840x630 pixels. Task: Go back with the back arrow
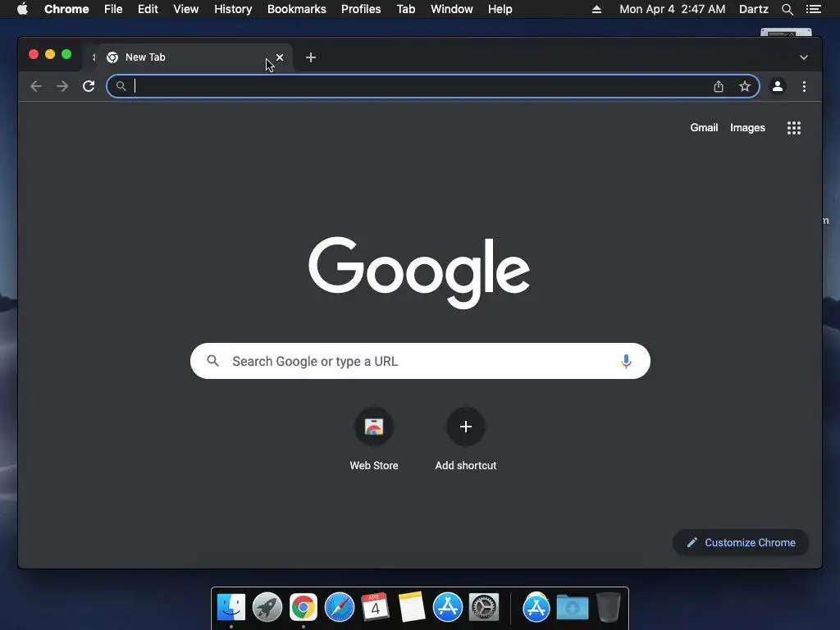pyautogui.click(x=36, y=86)
